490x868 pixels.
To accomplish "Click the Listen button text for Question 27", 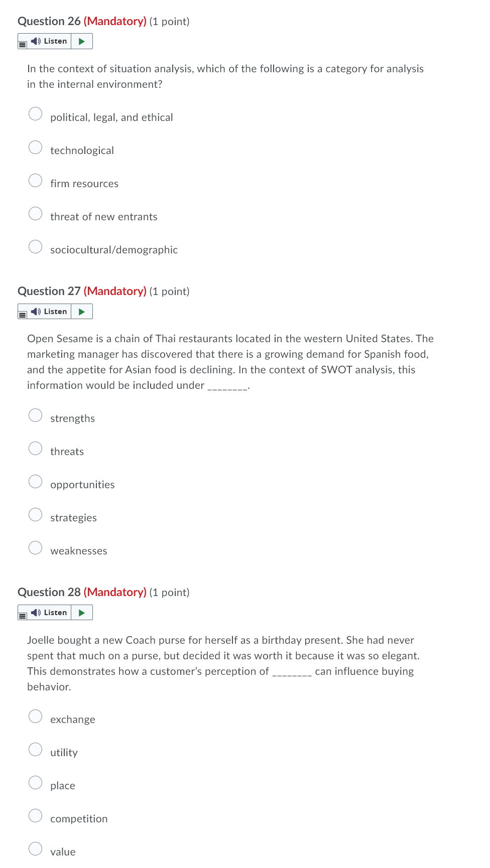I will point(55,312).
